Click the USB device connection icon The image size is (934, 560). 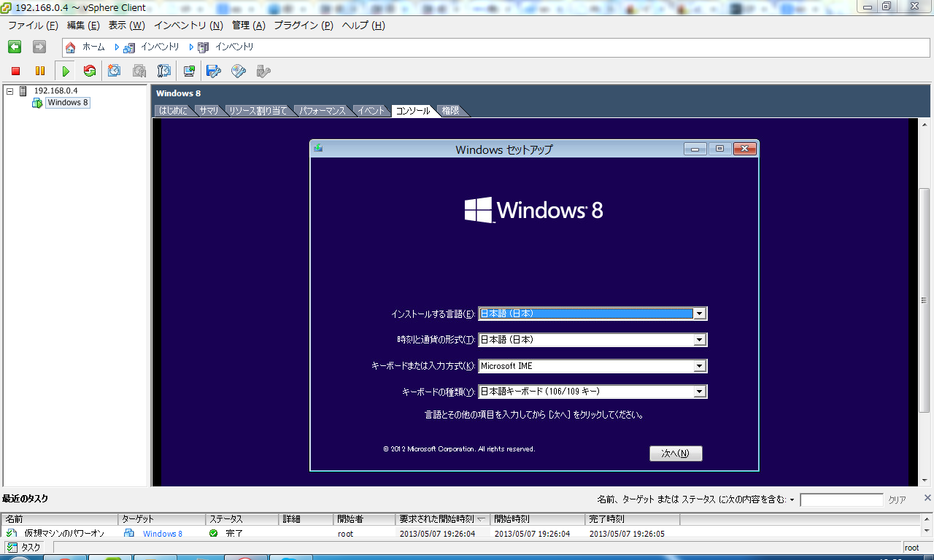click(x=263, y=71)
